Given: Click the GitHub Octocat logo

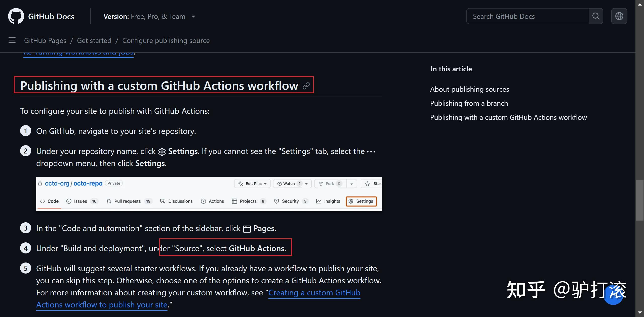Looking at the screenshot, I should [16, 16].
